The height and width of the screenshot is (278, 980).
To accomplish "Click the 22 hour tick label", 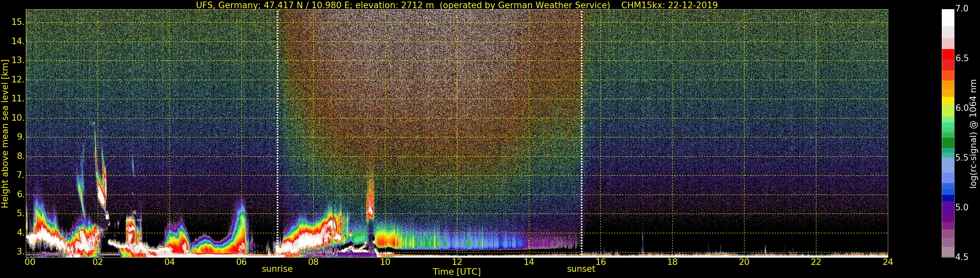I will point(816,262).
